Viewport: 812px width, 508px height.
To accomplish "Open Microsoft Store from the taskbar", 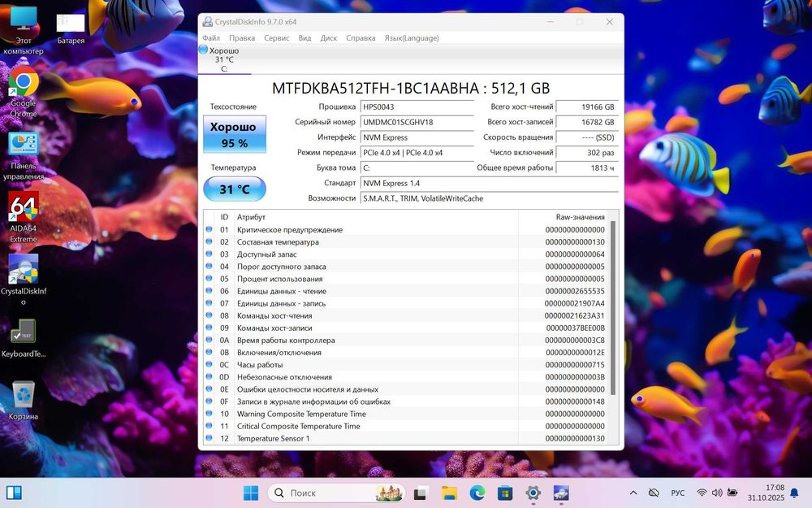I will (505, 493).
